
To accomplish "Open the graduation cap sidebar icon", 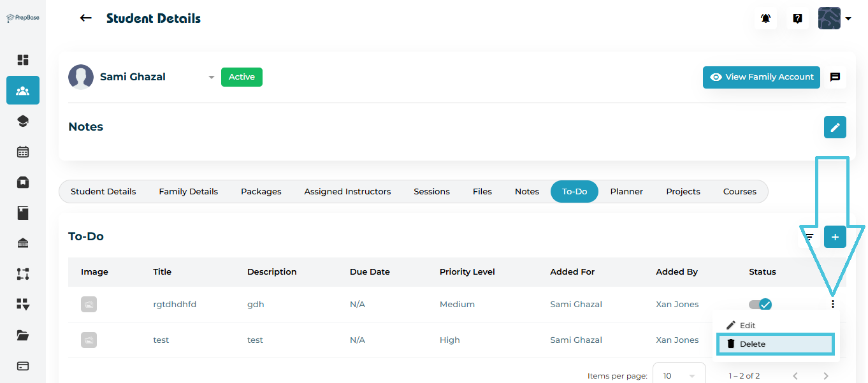I will [23, 121].
